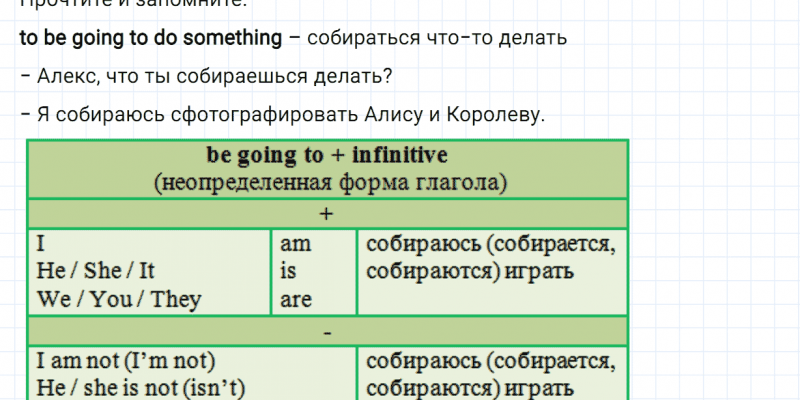
Task: Click "We / You / They" in the table
Action: pyautogui.click(x=118, y=298)
